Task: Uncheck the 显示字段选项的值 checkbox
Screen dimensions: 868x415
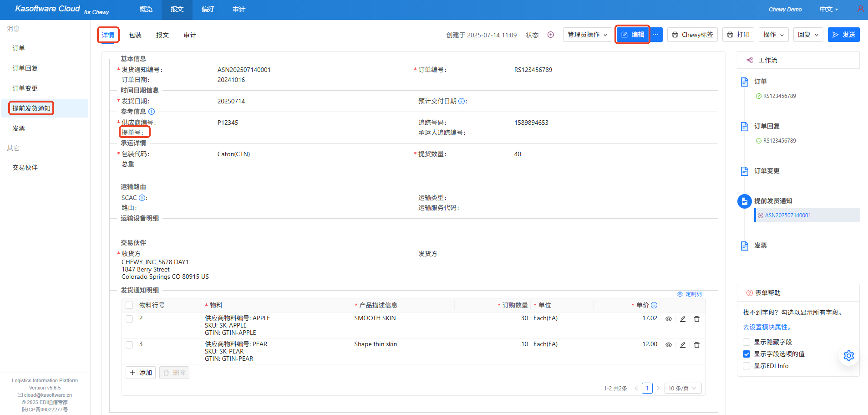Action: pyautogui.click(x=746, y=354)
